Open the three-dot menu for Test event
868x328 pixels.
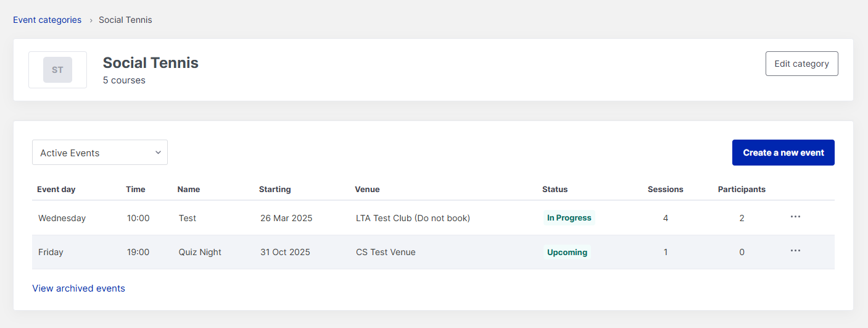coord(795,217)
